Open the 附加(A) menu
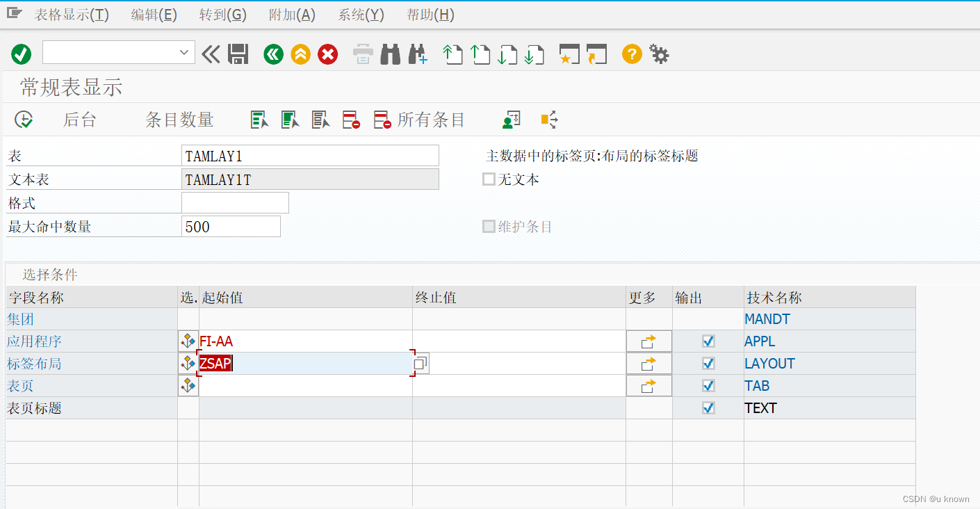The height and width of the screenshot is (509, 980). tap(292, 15)
